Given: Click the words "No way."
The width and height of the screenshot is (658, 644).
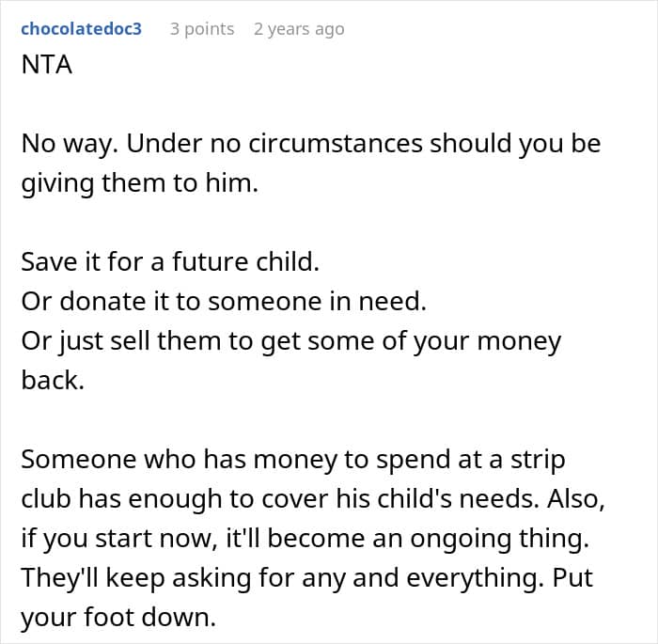Looking at the screenshot, I should pyautogui.click(x=69, y=145).
